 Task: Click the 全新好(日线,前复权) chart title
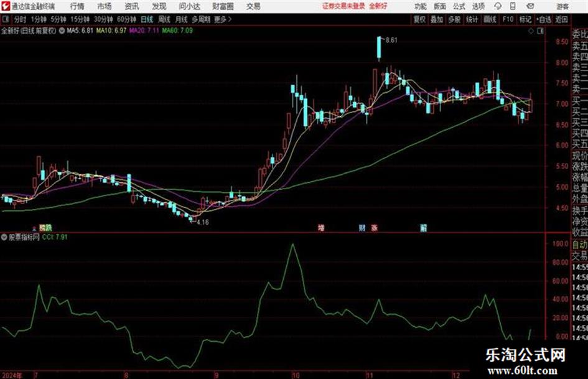(29, 30)
